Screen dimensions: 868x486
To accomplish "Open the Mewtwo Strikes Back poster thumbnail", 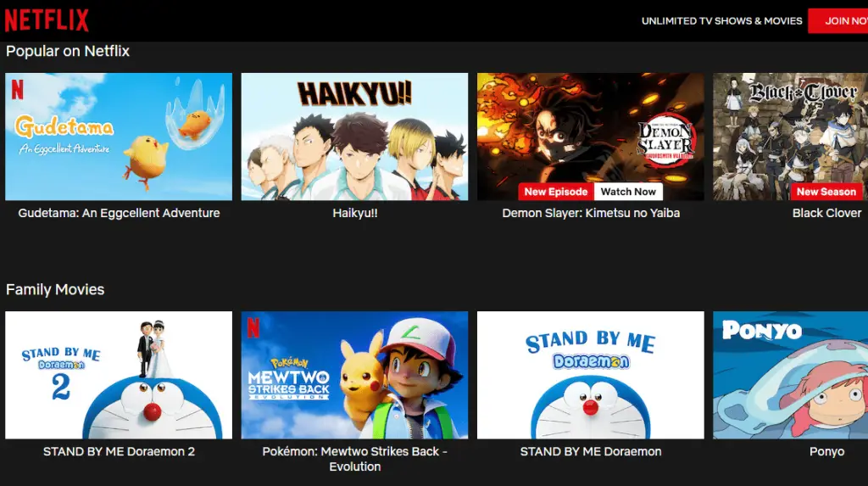I will (x=354, y=375).
